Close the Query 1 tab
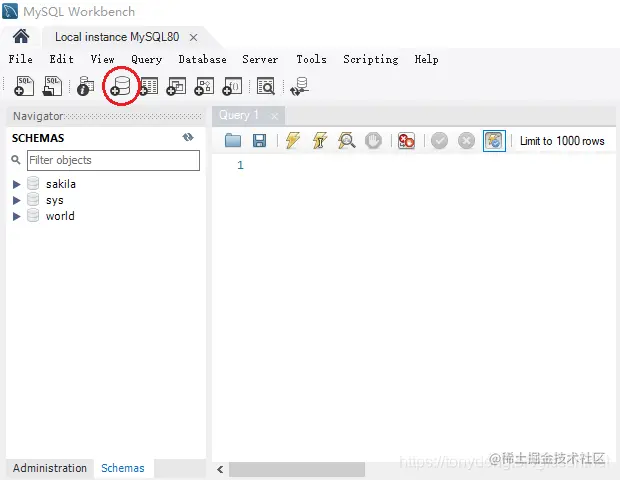Viewport: 620px width, 480px height. click(x=274, y=116)
